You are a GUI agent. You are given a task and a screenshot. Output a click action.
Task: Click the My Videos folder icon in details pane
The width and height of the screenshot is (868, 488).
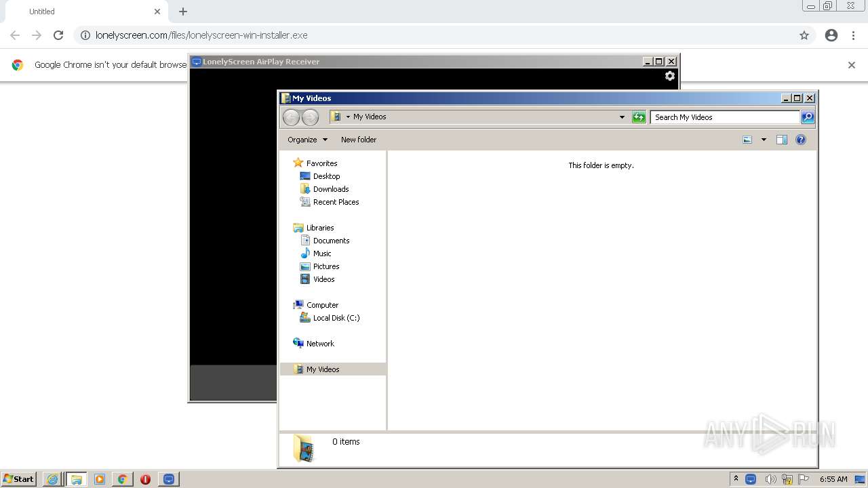(x=304, y=448)
